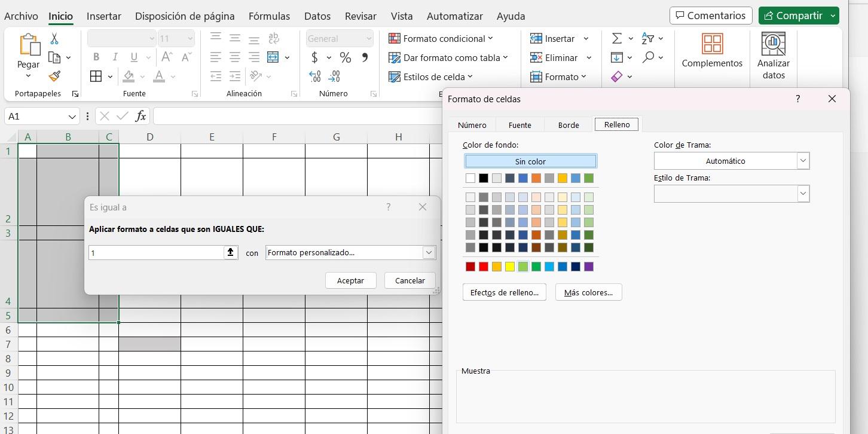Open Dar formato como tabla dropdown
868x434 pixels.
pos(448,57)
